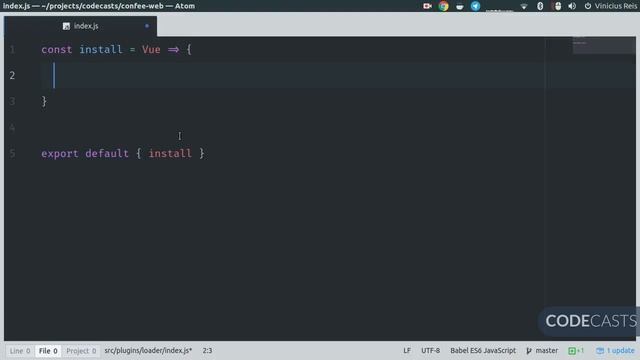Click the closing brace on line 3
The image size is (640, 360).
tap(44, 101)
